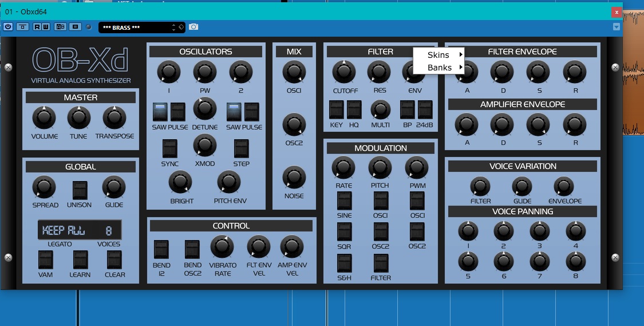Image resolution: width=644 pixels, height=326 pixels.
Task: Open the preset management list icon
Action: (75, 27)
